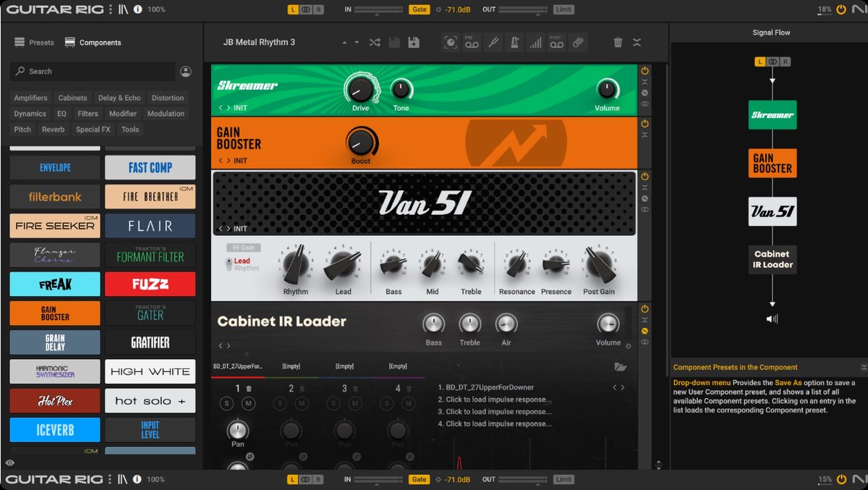Click the Skreamer Drive knob
868x490 pixels.
click(x=360, y=89)
